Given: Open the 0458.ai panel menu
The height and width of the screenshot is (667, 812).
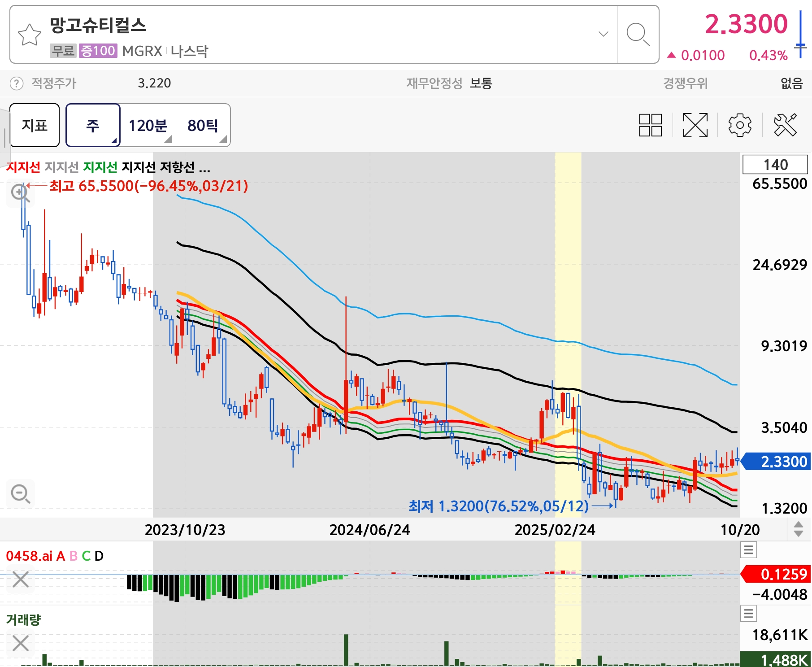Looking at the screenshot, I should coord(748,550).
